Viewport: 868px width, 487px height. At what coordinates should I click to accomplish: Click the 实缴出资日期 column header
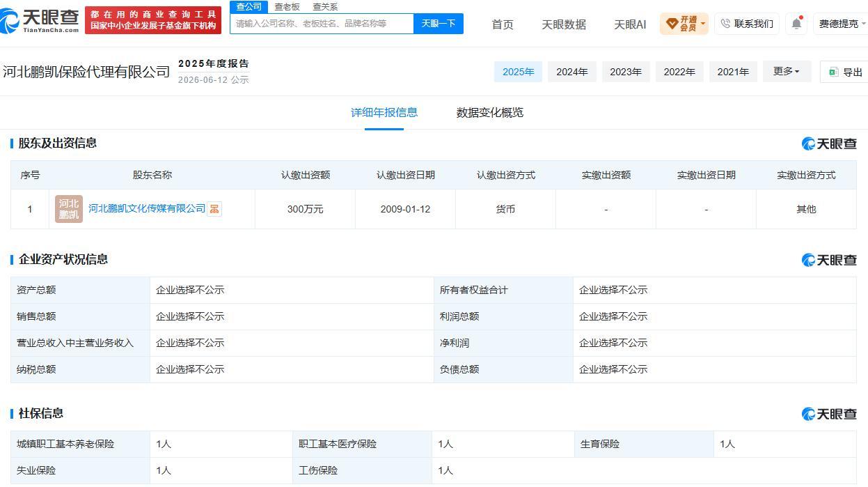pos(706,175)
